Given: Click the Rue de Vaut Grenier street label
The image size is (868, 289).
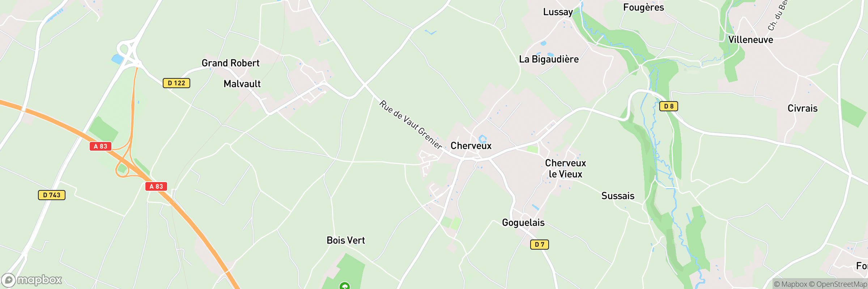Looking at the screenshot, I should click(411, 125).
